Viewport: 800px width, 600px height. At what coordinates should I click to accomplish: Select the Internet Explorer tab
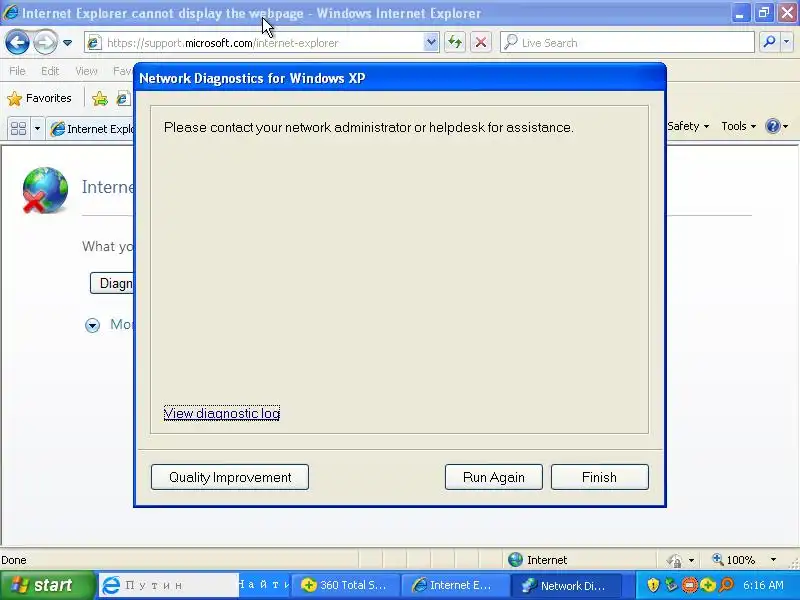point(91,129)
